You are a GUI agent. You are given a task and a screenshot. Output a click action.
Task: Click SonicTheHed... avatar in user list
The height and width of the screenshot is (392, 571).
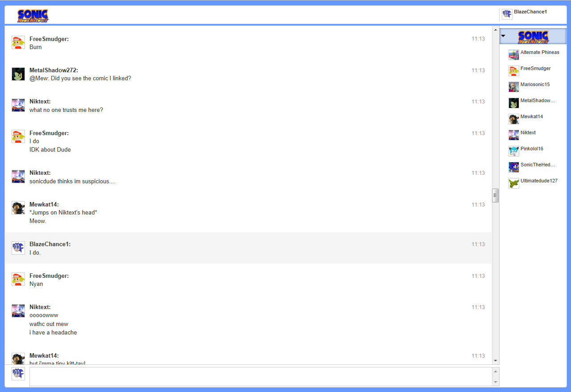[513, 167]
